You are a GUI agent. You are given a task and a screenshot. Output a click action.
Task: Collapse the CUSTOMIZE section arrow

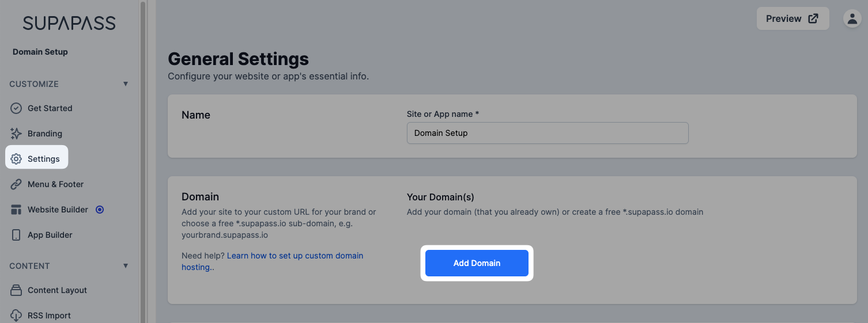pos(126,84)
